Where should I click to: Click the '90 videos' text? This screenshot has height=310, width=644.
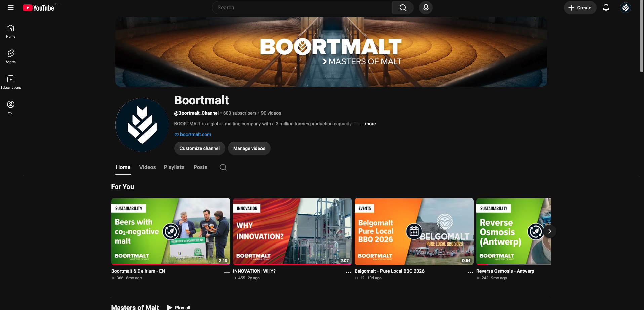(x=271, y=113)
